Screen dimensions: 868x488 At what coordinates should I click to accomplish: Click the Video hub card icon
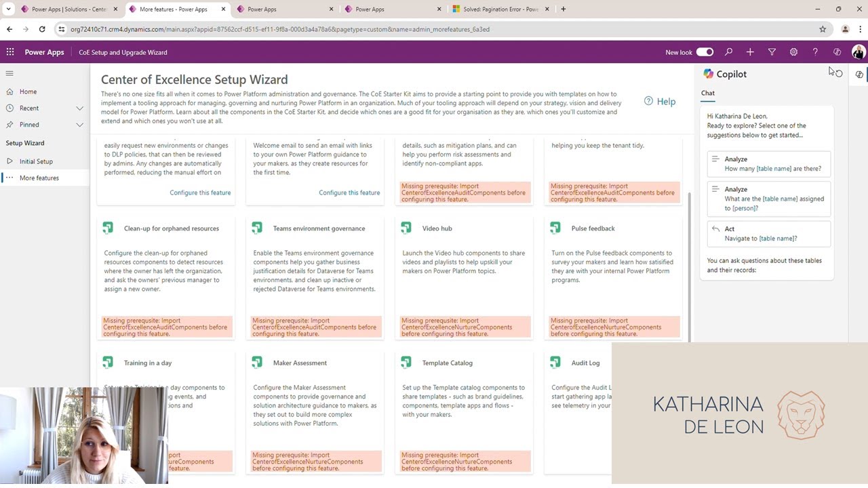click(x=406, y=228)
